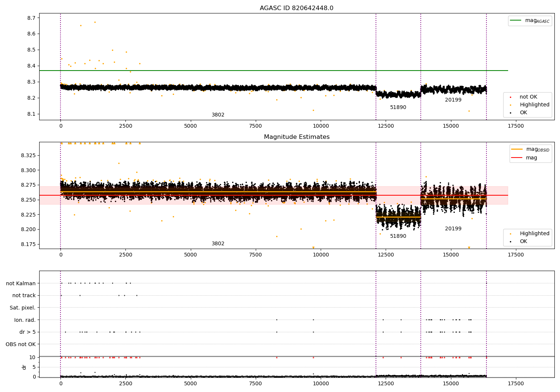
Task: Click the '20199' observation label in top plot
Action: pyautogui.click(x=453, y=100)
